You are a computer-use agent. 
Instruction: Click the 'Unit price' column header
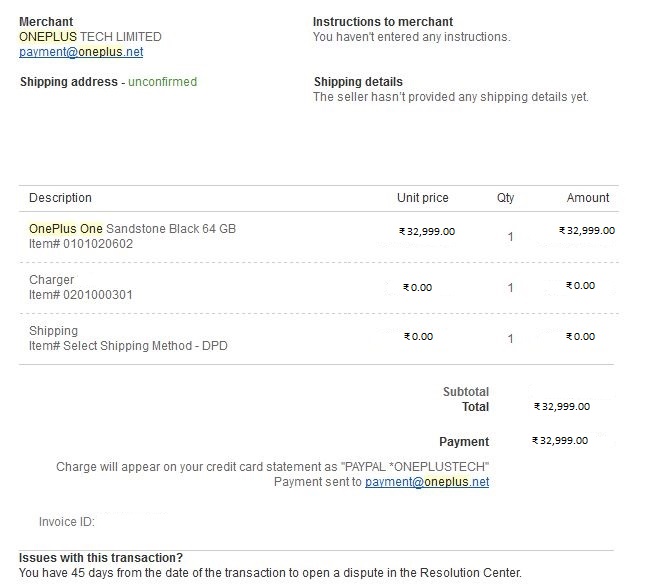point(423,198)
